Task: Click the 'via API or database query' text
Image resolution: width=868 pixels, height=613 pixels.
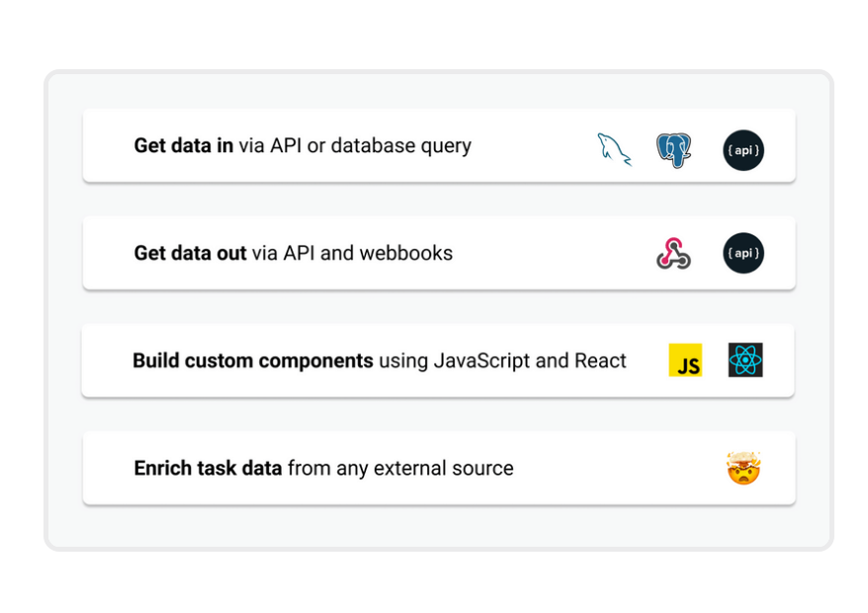Action: (x=355, y=146)
